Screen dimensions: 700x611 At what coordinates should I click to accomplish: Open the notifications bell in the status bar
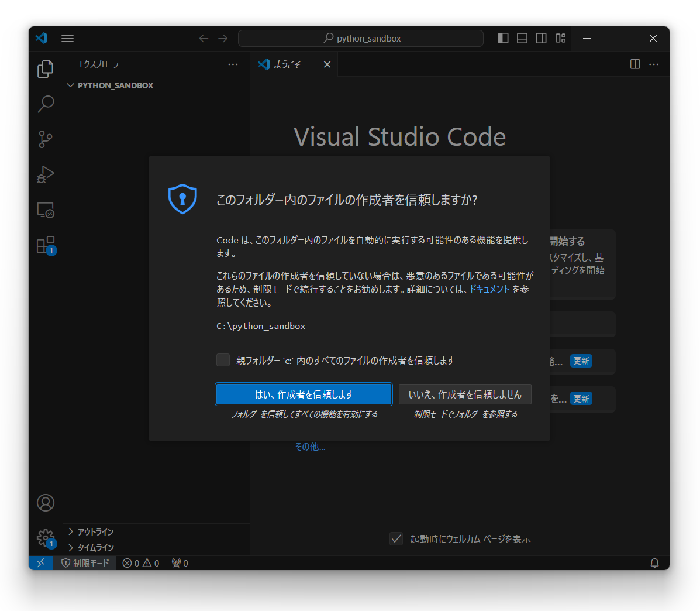(655, 563)
